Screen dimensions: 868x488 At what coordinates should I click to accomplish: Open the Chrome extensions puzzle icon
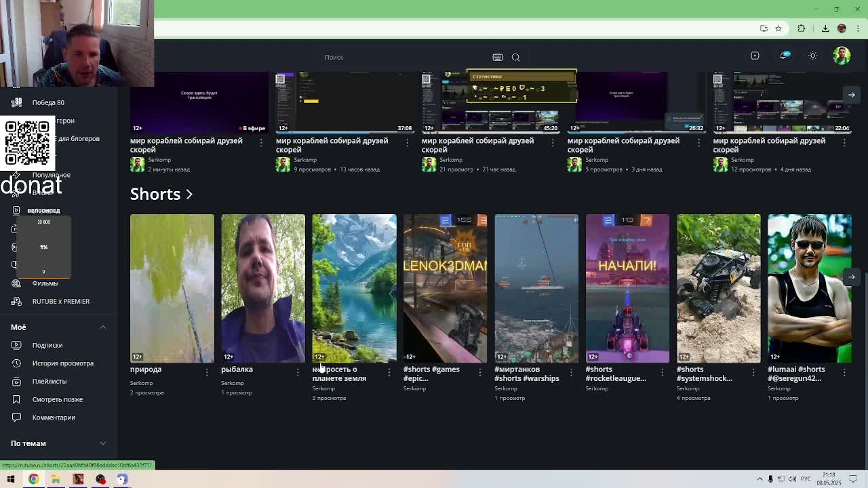[802, 28]
